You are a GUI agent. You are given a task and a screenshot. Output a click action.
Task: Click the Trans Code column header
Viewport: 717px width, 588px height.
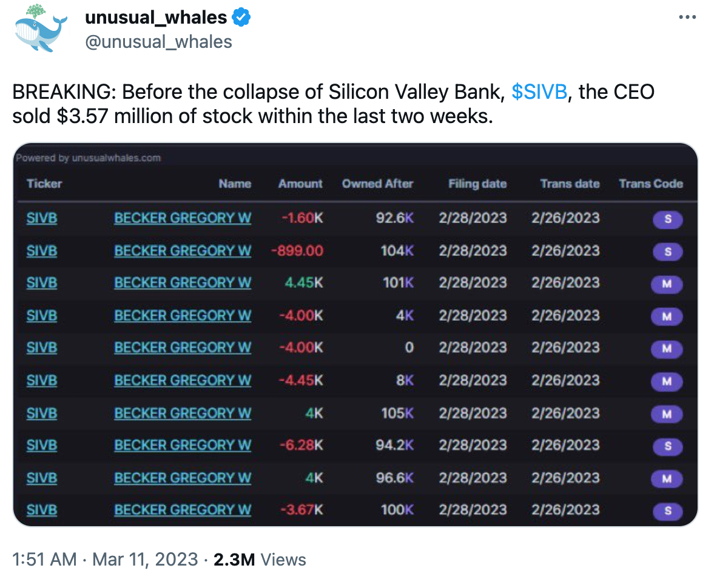coord(651,184)
